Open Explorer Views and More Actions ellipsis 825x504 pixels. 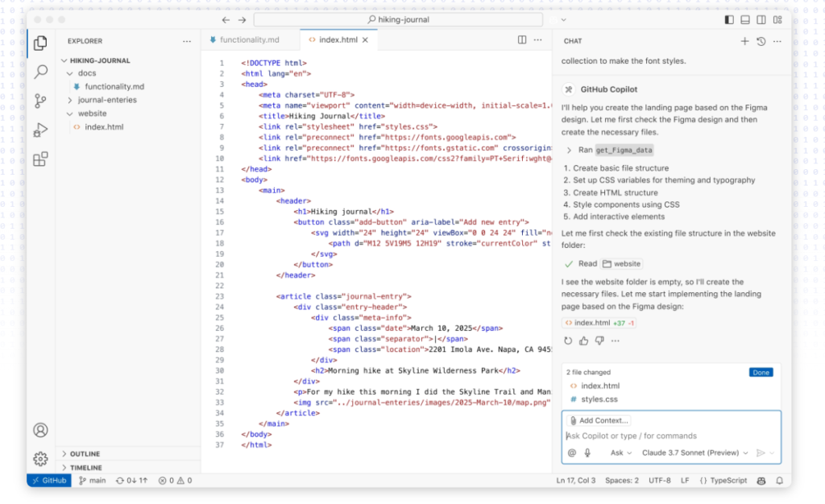187,41
